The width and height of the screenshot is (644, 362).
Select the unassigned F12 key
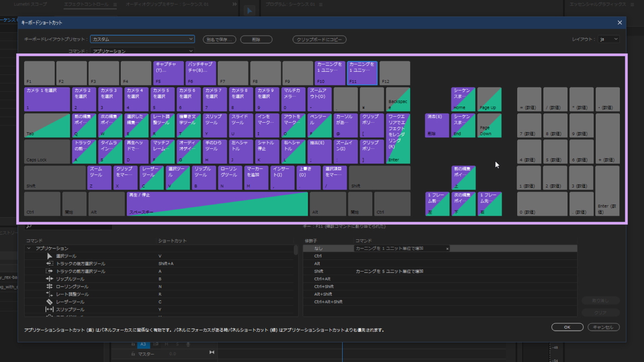click(x=394, y=73)
